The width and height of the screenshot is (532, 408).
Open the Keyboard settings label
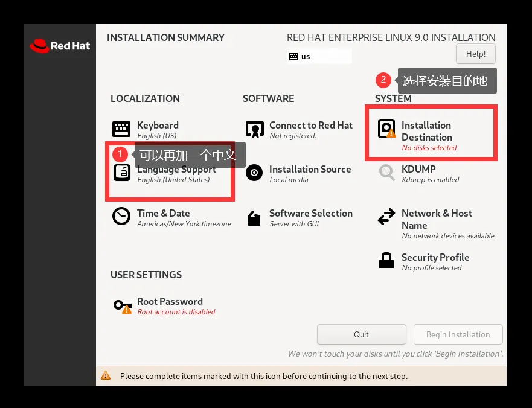pyautogui.click(x=158, y=125)
